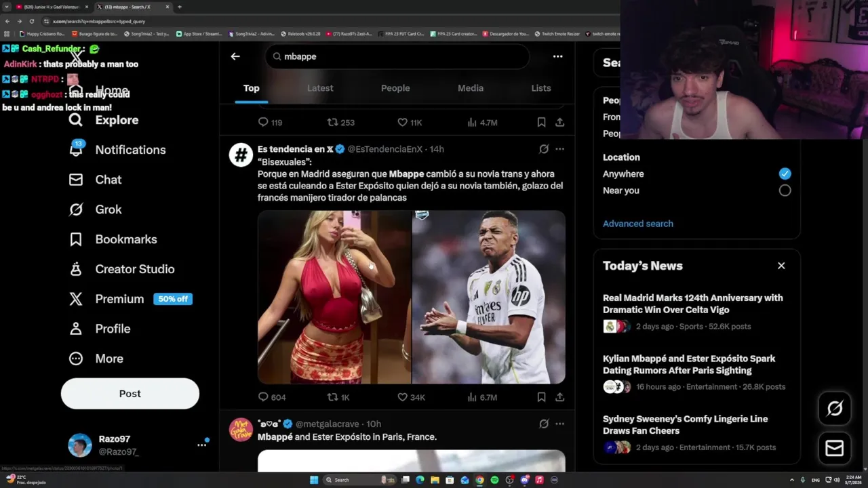868x488 pixels.
Task: Open the new tab plus button
Action: (179, 7)
